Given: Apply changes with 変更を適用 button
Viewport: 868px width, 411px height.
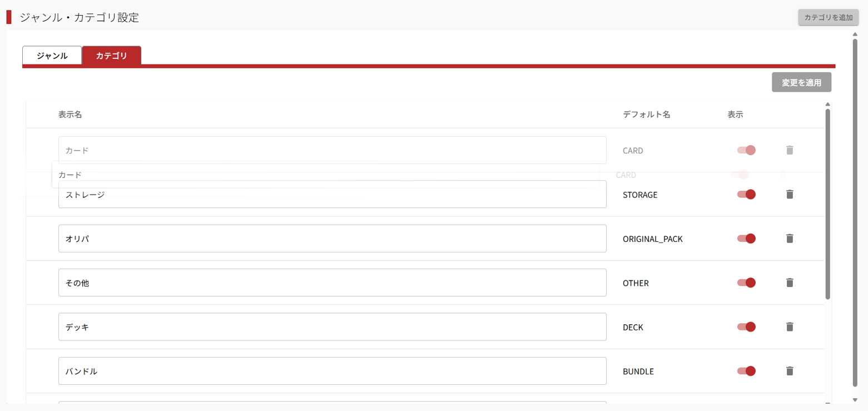Looking at the screenshot, I should click(x=801, y=82).
